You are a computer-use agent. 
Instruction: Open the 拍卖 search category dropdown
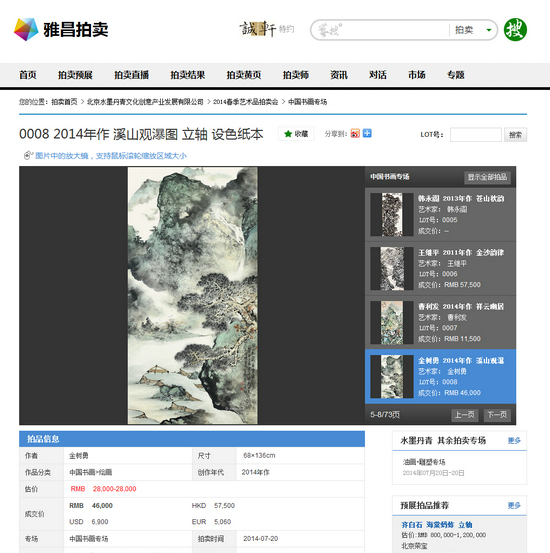point(473,30)
